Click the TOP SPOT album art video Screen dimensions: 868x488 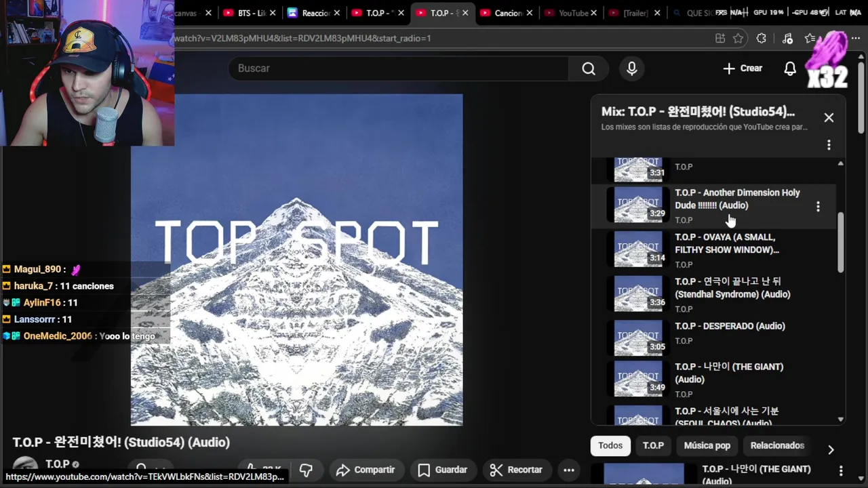(x=296, y=260)
